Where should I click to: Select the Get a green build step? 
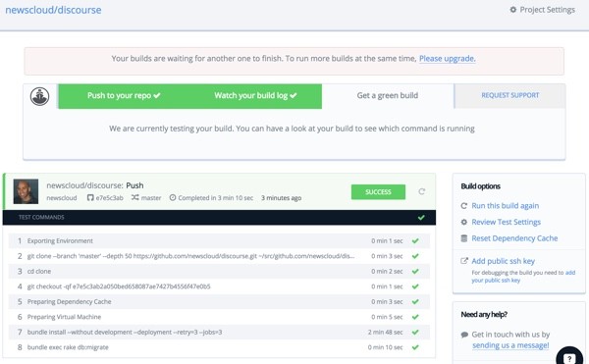click(388, 96)
